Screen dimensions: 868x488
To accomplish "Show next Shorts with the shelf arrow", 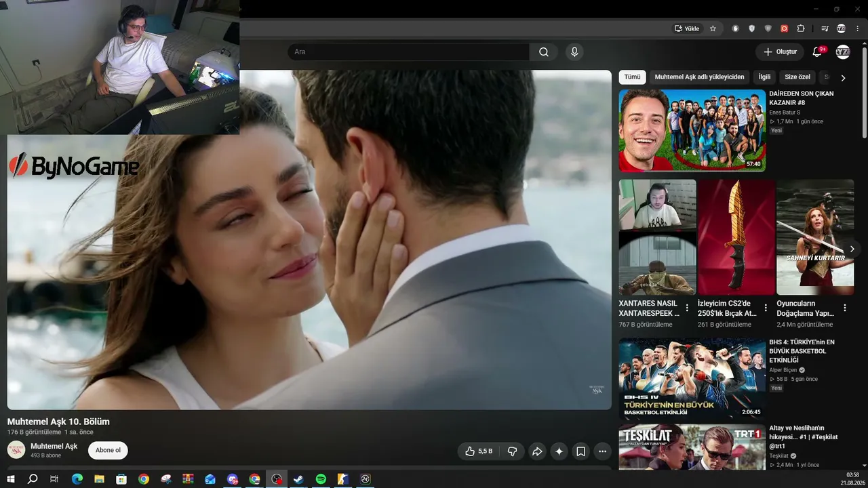I will [852, 249].
